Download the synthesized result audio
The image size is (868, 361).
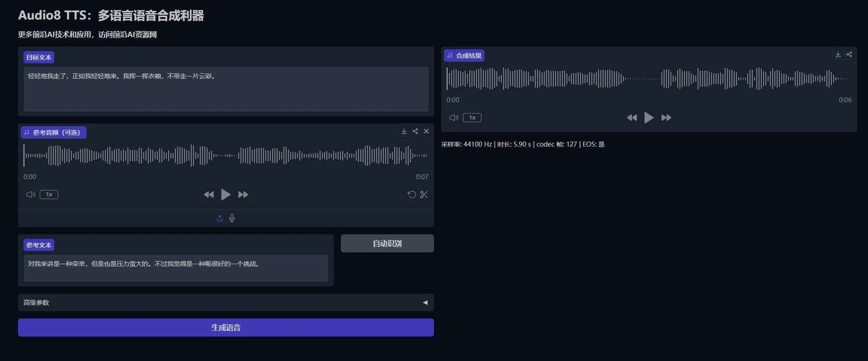[838, 54]
